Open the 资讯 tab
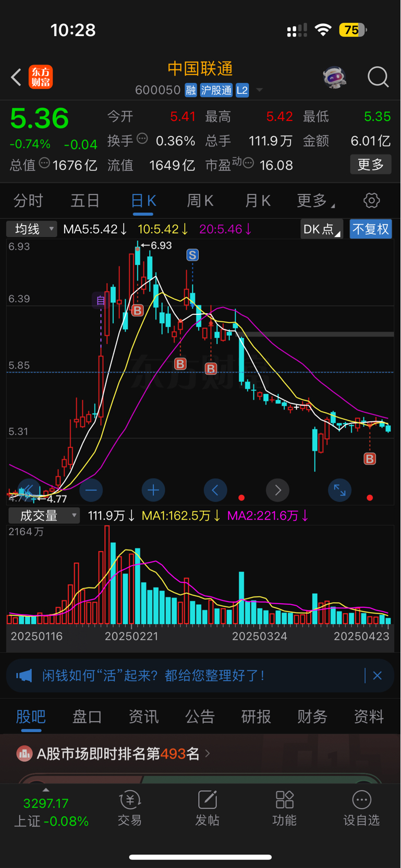 coord(143,717)
